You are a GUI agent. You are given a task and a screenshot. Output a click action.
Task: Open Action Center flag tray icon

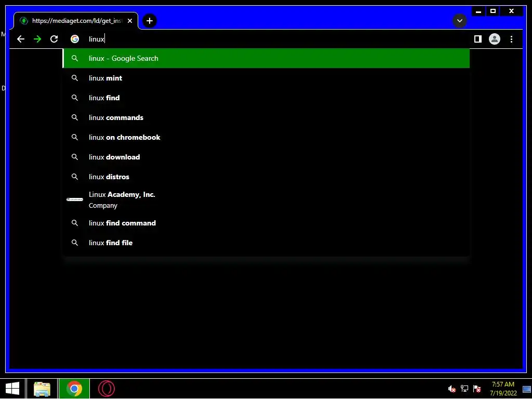click(x=477, y=389)
